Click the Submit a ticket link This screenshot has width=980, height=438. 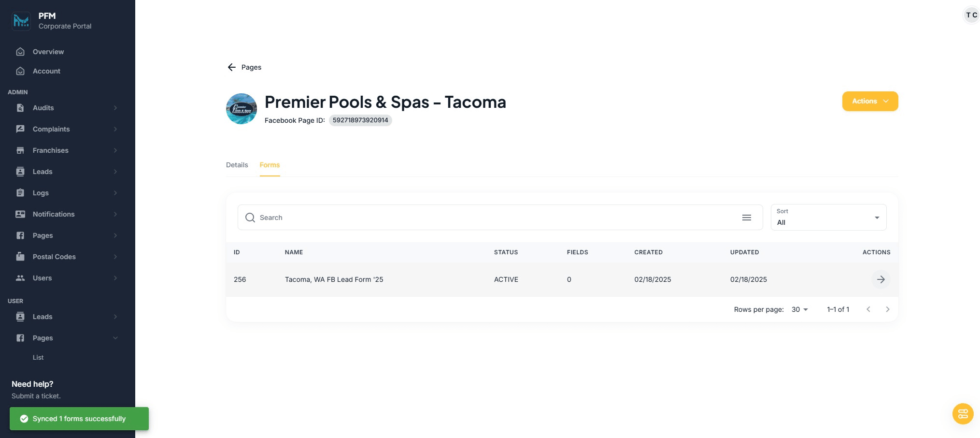click(x=36, y=396)
